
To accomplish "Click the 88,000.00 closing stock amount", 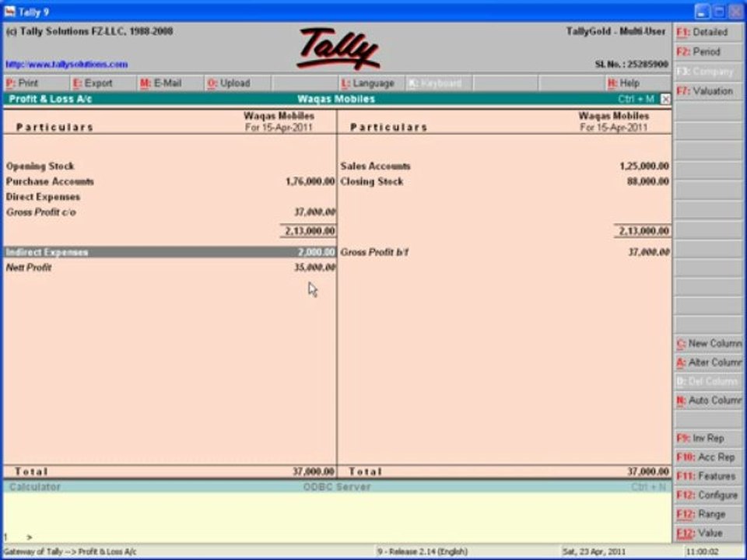I will (x=648, y=181).
